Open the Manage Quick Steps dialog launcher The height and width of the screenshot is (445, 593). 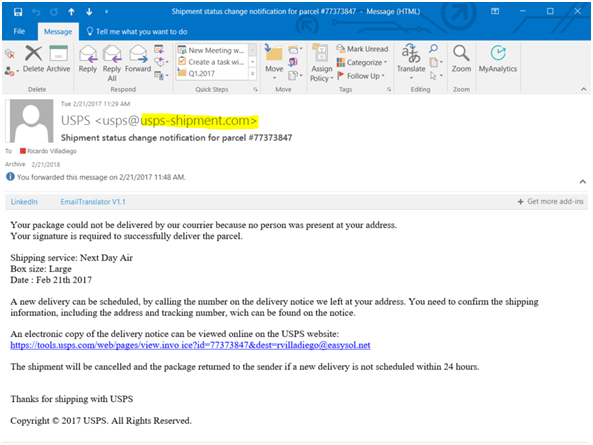[x=256, y=90]
